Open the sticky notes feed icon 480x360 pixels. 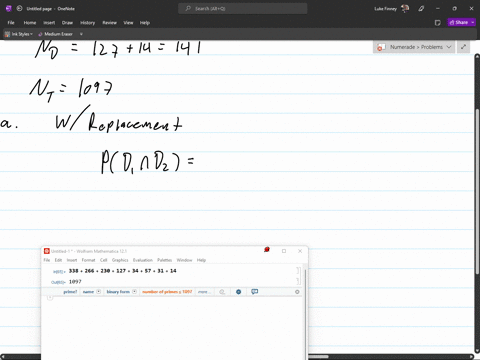tap(438, 23)
